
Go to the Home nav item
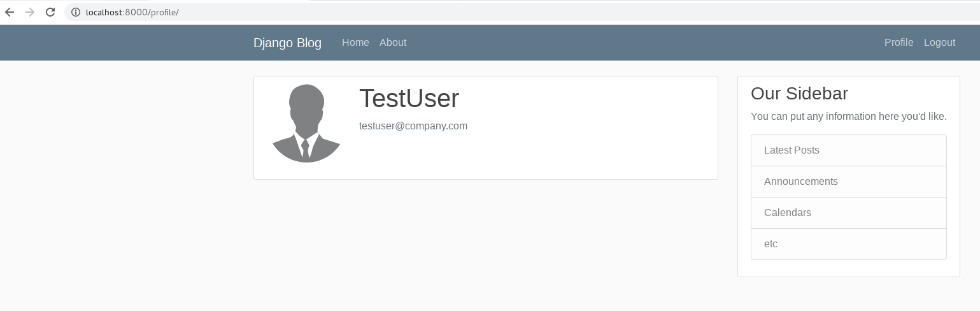point(355,43)
